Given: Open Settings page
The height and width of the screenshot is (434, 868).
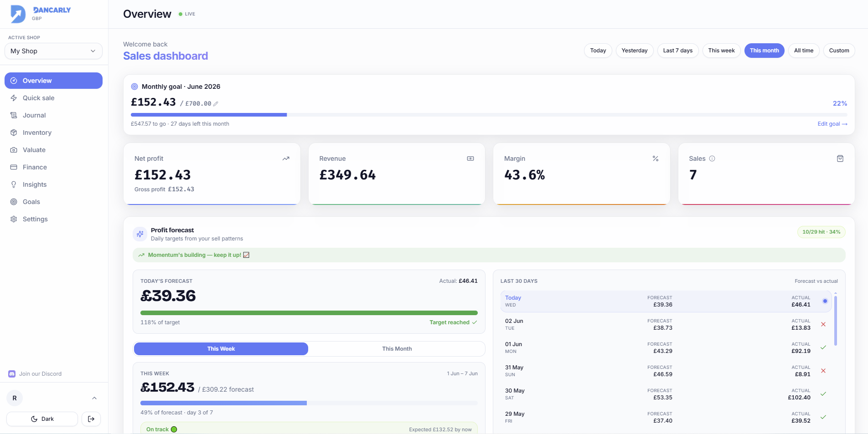Looking at the screenshot, I should (53, 219).
